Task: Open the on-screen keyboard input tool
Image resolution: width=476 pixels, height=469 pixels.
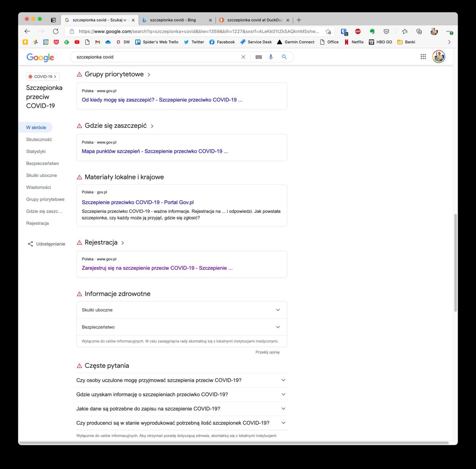Action: coord(259,57)
